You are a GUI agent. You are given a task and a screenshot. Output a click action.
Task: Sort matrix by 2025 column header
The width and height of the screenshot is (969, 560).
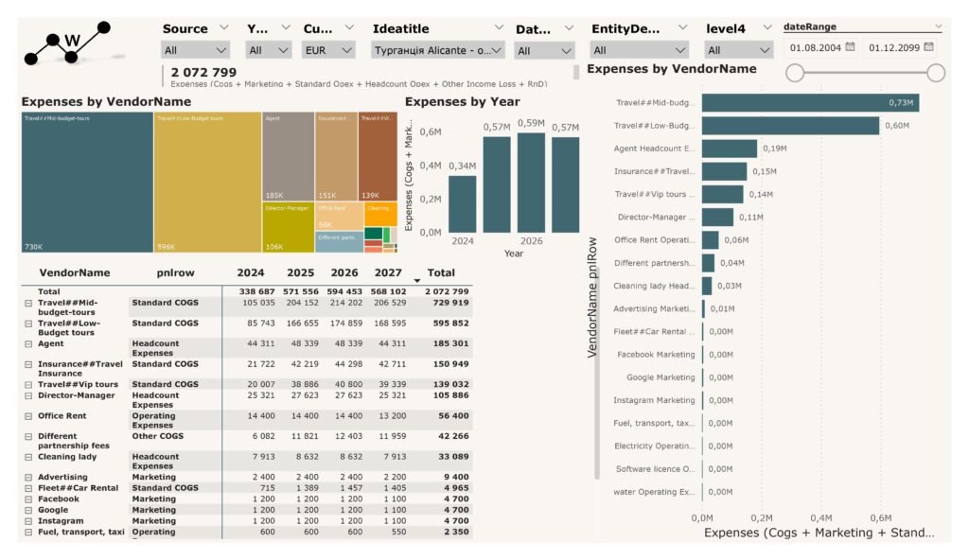(x=300, y=272)
